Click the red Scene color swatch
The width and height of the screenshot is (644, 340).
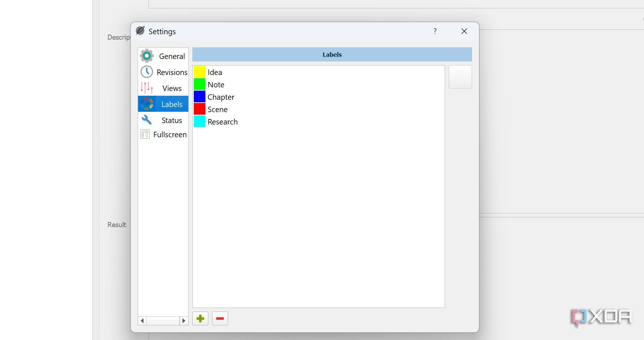tap(200, 109)
